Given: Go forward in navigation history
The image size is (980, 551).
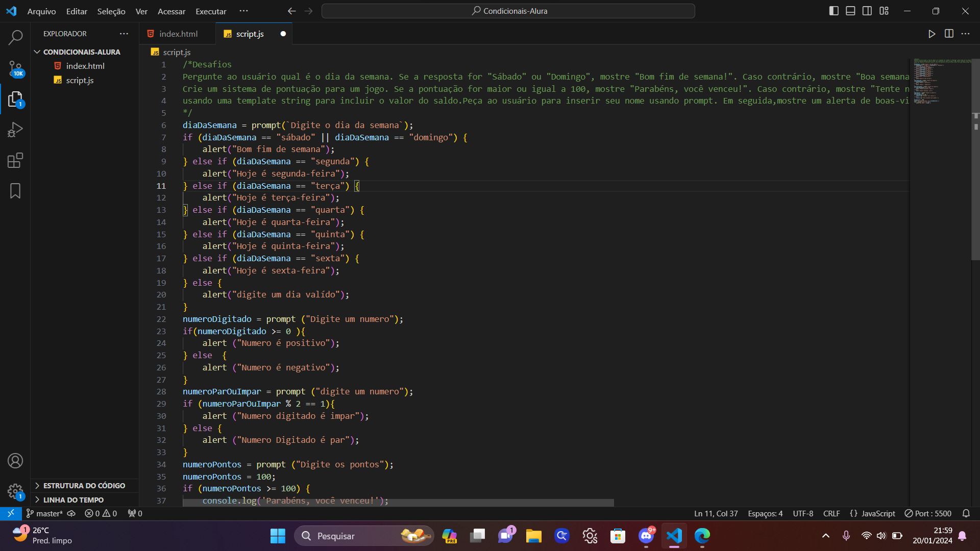Looking at the screenshot, I should pos(308,11).
